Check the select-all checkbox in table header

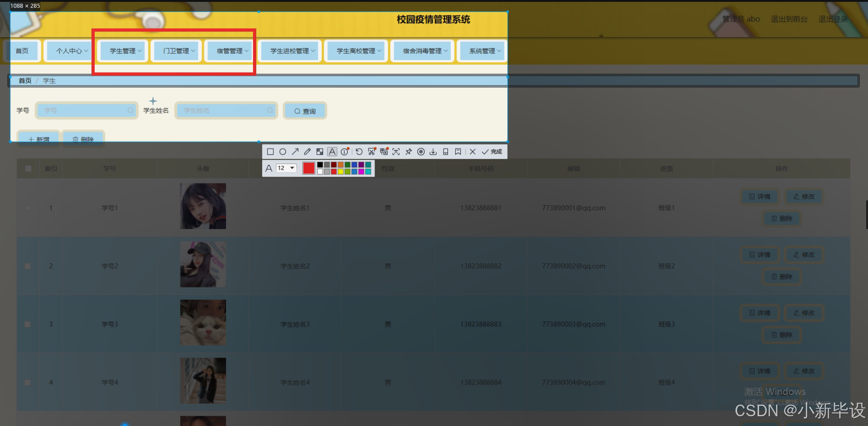coord(27,168)
